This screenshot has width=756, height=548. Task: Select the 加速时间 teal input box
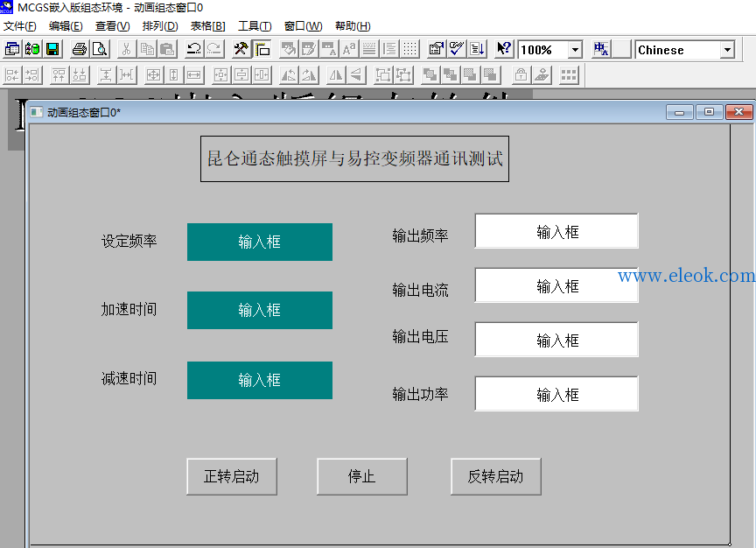click(x=260, y=310)
